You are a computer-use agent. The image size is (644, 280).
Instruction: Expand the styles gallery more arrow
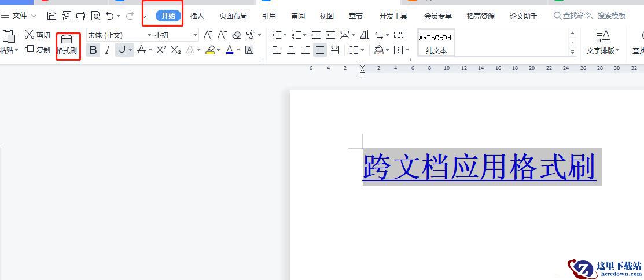click(x=572, y=51)
